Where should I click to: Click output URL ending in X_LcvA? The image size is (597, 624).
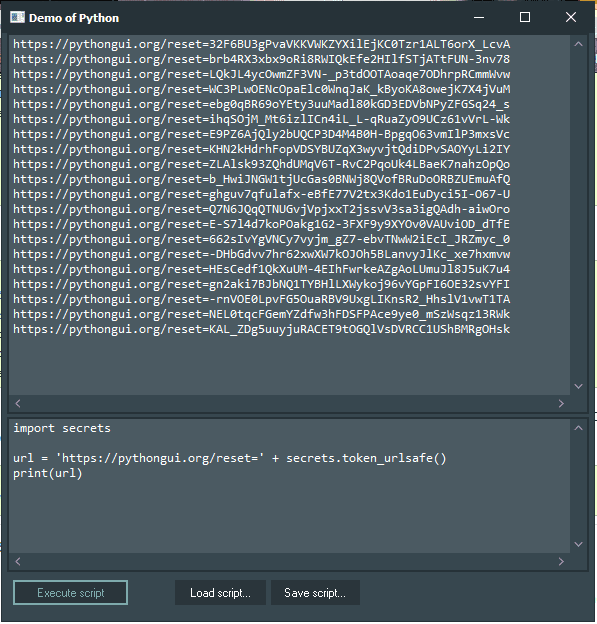261,44
